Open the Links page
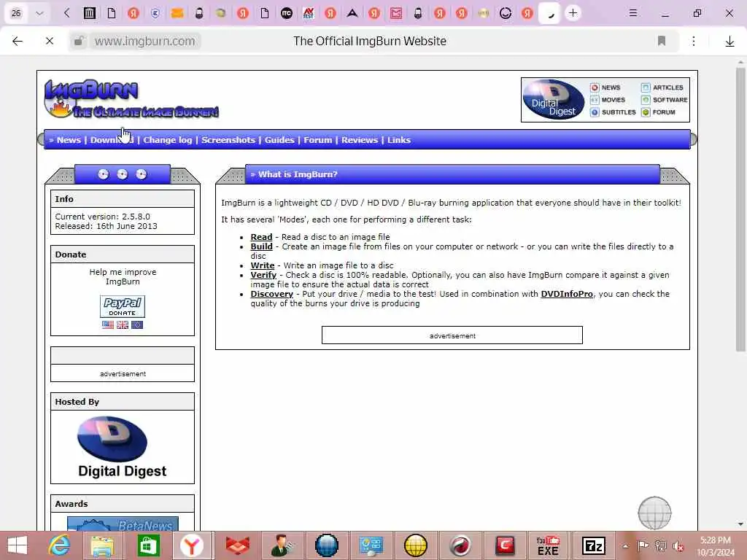Screen dimensions: 747x560 [399, 140]
